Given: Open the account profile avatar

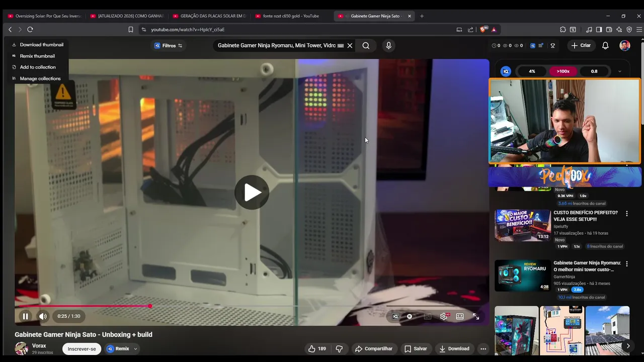Looking at the screenshot, I should click(x=625, y=45).
